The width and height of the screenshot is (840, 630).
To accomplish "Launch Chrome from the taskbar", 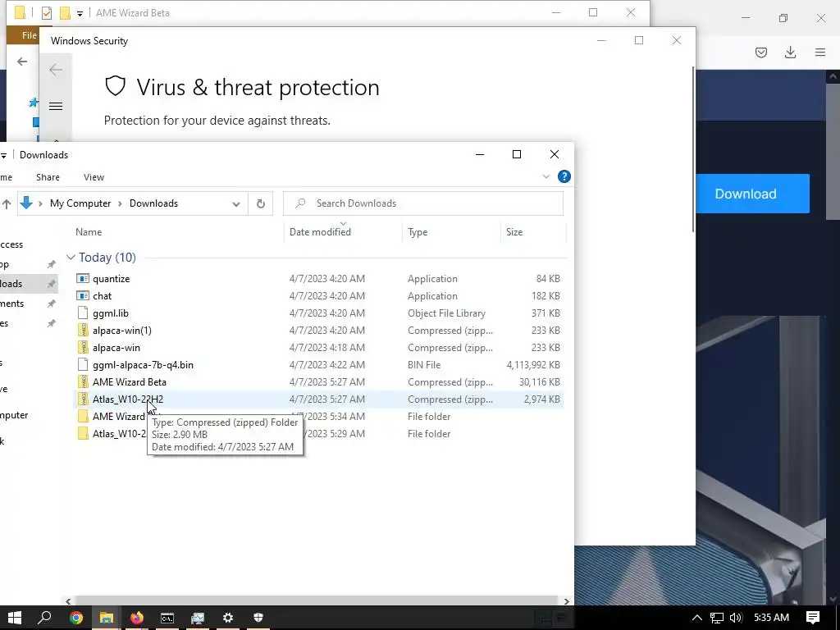I will point(76,618).
